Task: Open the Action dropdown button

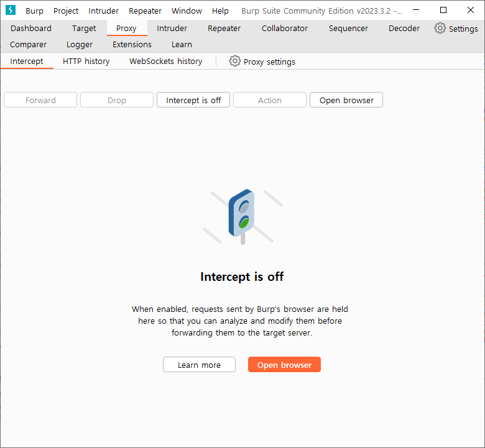Action: pyautogui.click(x=270, y=100)
